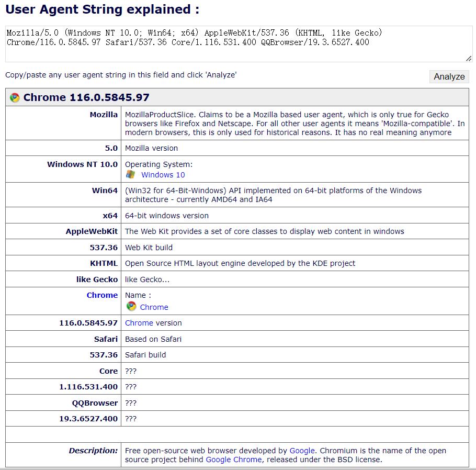Open the Chrome link before 'version'
Viewport: 476px width, 470px height.
pyautogui.click(x=139, y=322)
